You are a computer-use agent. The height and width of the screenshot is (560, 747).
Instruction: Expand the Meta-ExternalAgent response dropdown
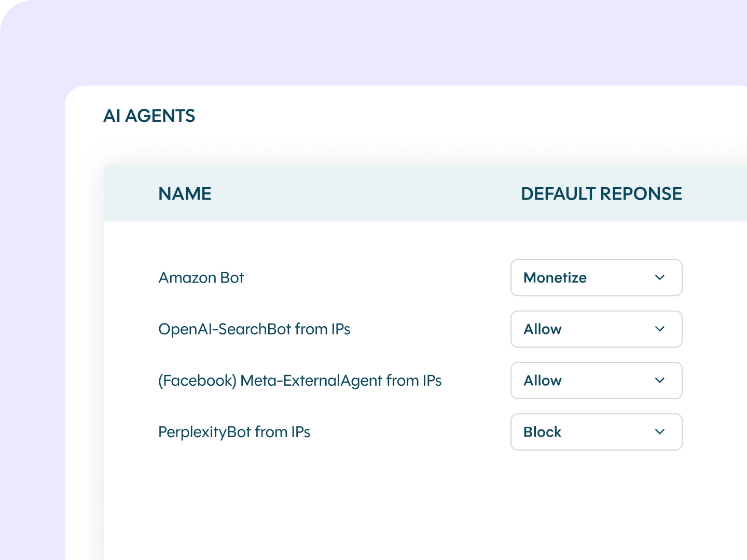[596, 380]
